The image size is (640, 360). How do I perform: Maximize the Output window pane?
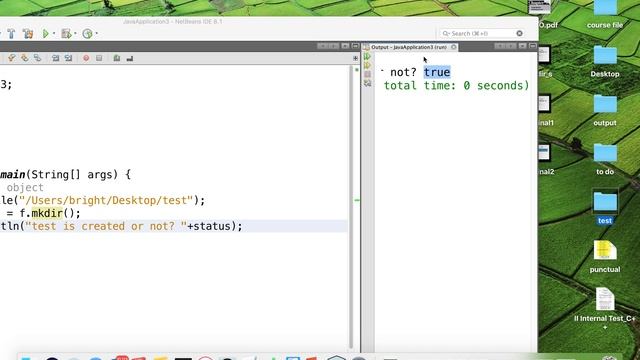pyautogui.click(x=533, y=46)
